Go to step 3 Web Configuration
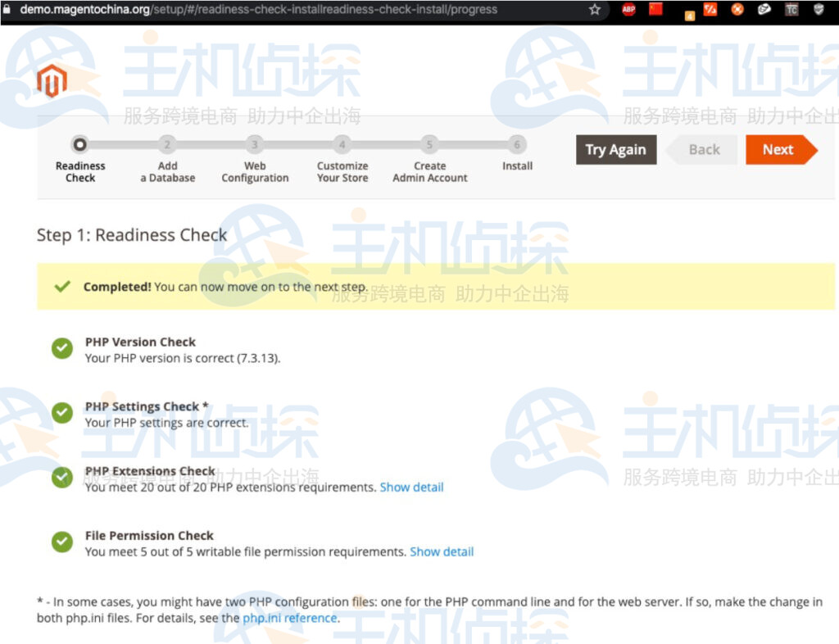 click(255, 145)
